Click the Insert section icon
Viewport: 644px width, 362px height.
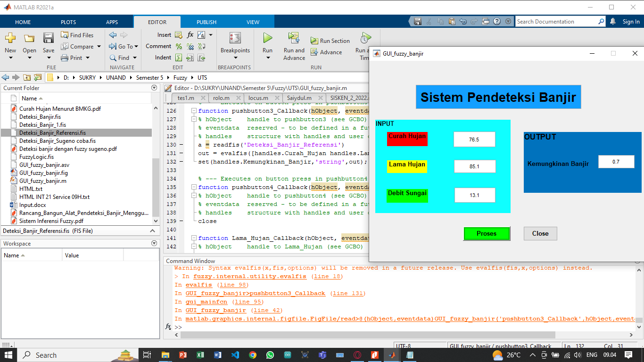click(x=179, y=35)
